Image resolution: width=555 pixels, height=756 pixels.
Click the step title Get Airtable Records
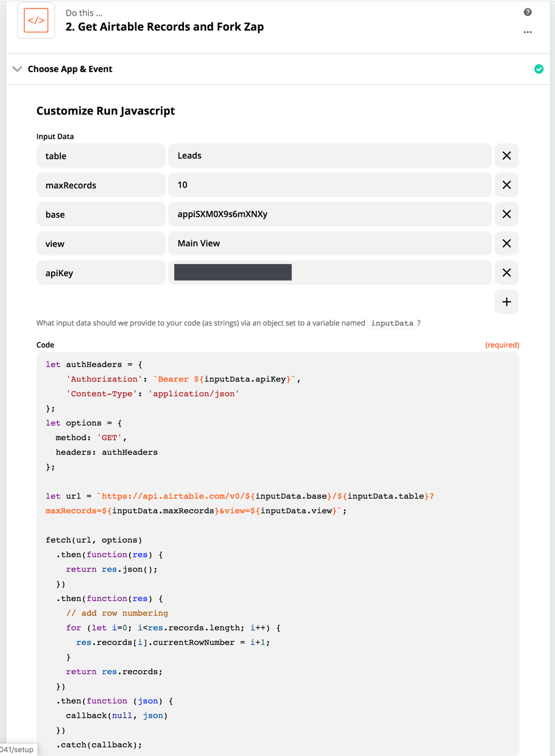click(x=164, y=27)
